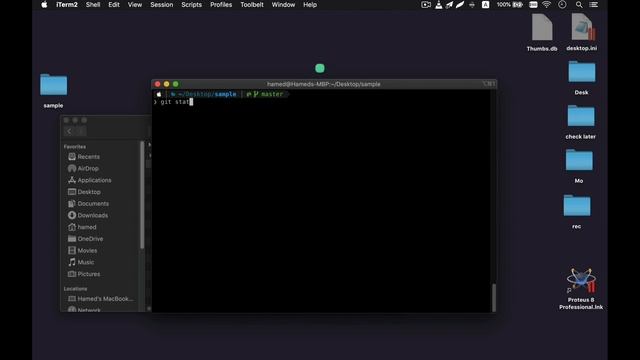The height and width of the screenshot is (360, 640).
Task: Select the check later folder
Action: pos(581,116)
